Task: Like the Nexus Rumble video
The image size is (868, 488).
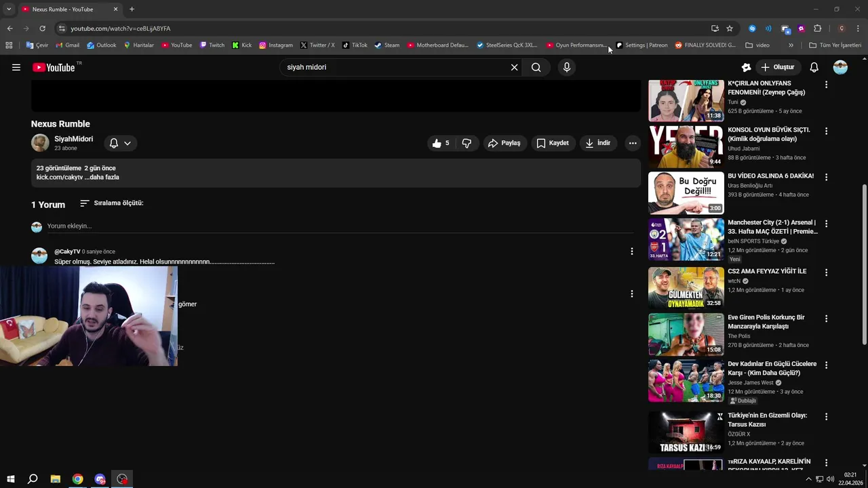Action: pos(441,143)
